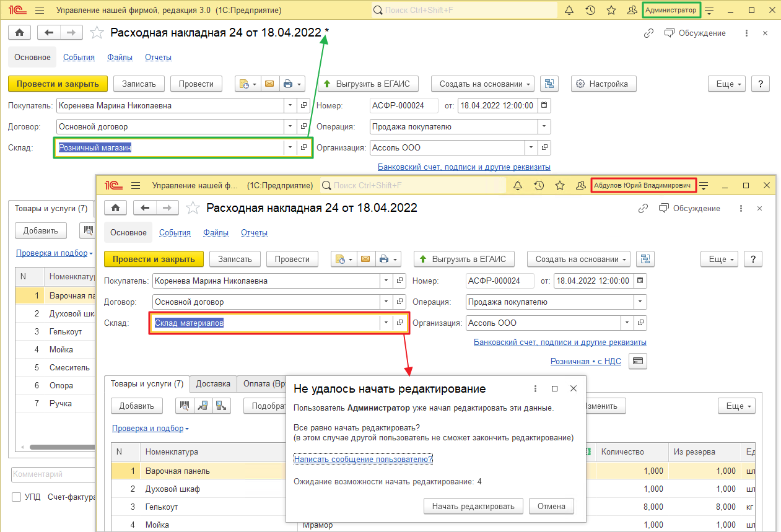Expand Операция dropdown in Администратор window

(x=544, y=127)
